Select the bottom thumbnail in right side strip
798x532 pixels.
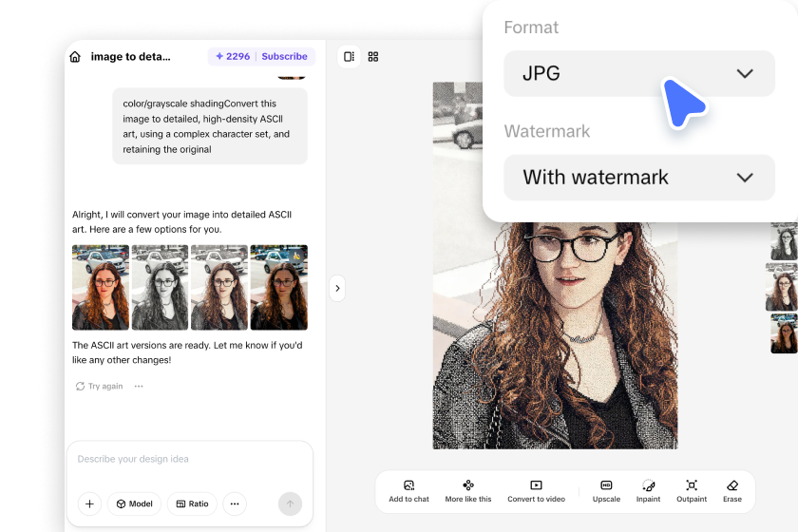tap(784, 333)
